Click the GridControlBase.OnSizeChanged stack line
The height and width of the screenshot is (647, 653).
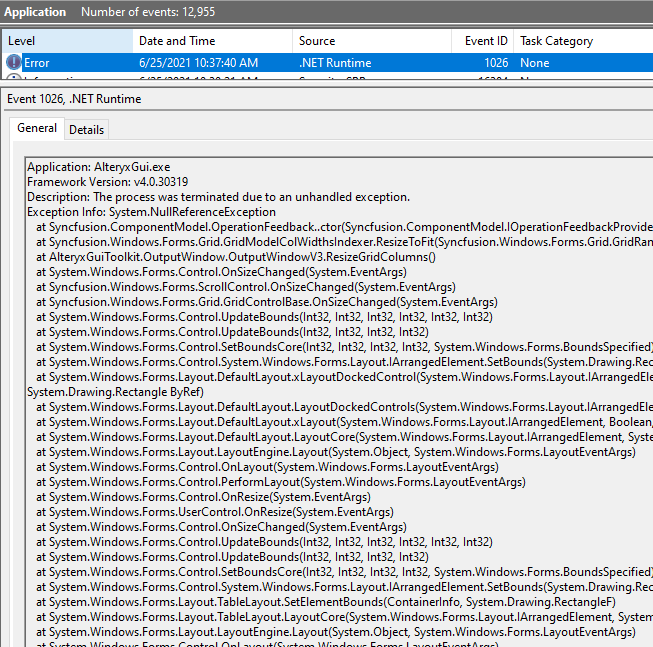coord(267,302)
